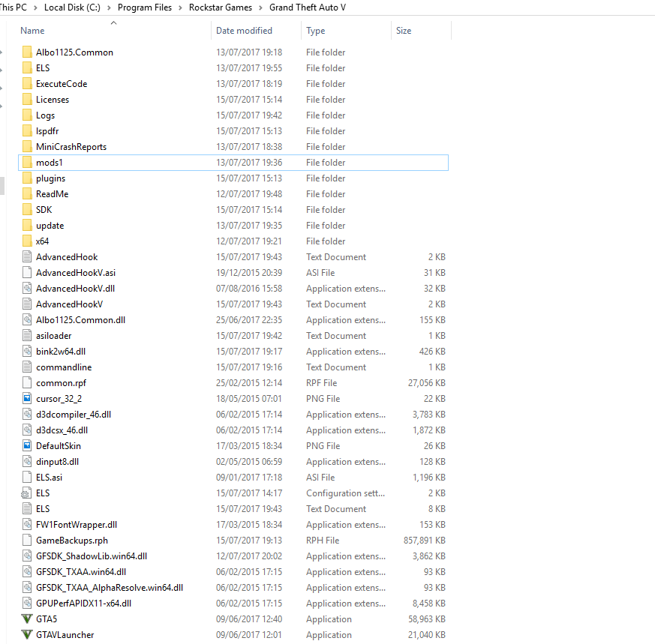Viewport: 655px width, 644px height.
Task: Select the Logs folder icon
Action: coord(27,115)
